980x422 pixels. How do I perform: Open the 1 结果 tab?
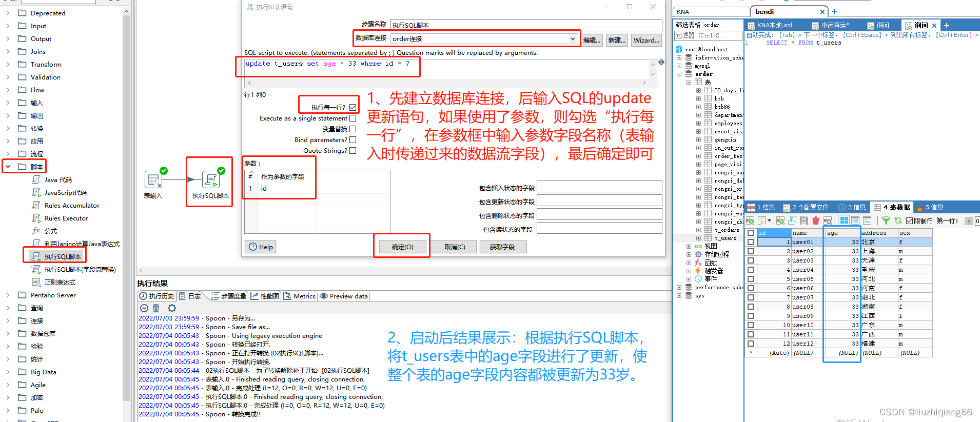coord(761,207)
